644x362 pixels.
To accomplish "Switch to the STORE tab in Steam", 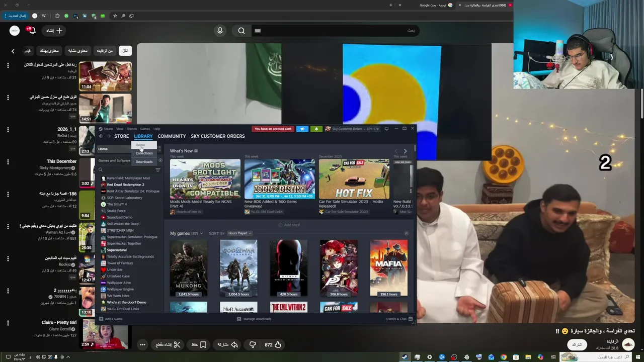I will click(x=121, y=136).
